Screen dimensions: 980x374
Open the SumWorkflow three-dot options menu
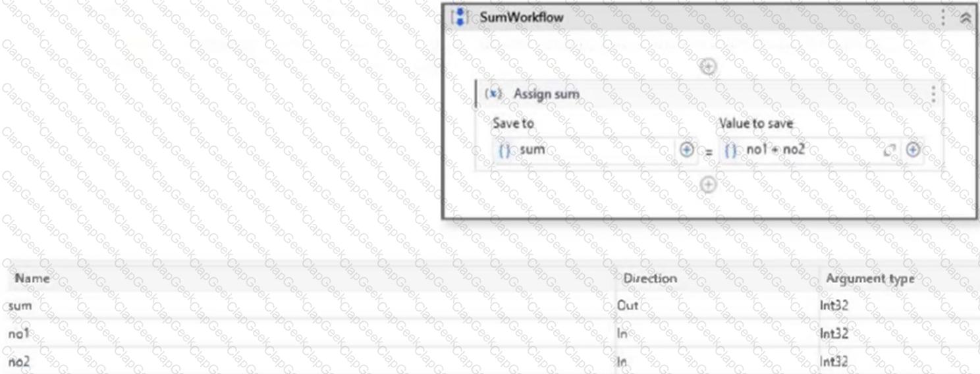pyautogui.click(x=942, y=18)
